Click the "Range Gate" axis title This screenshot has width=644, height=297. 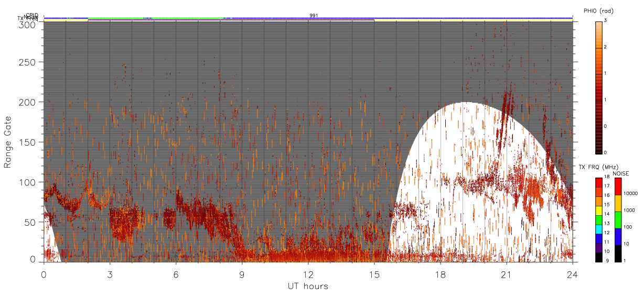point(8,141)
